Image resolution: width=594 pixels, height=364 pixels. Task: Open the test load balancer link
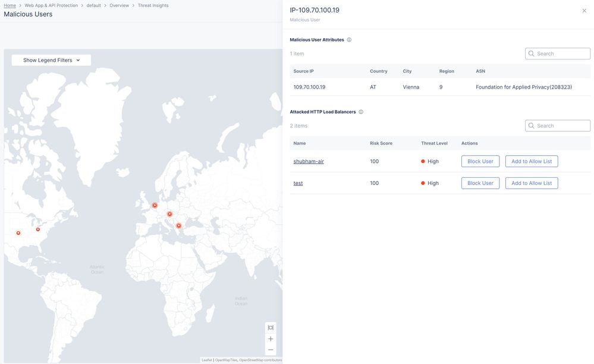(x=298, y=183)
